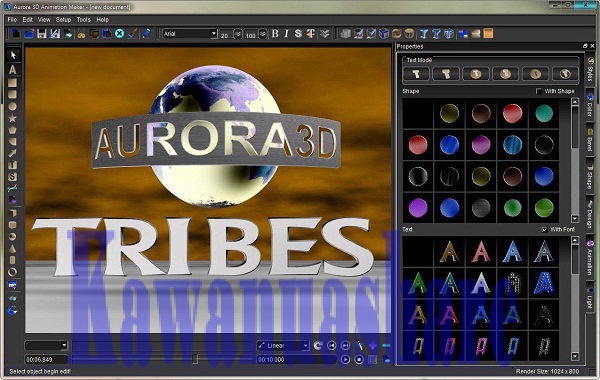Toggle Italic formatting
This screenshot has height=380, width=600.
[286, 34]
